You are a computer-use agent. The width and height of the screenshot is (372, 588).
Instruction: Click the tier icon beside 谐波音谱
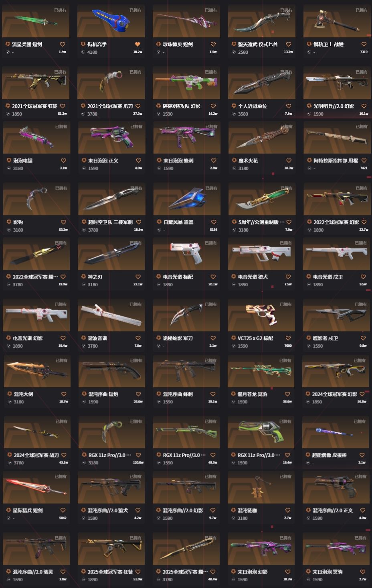[x=84, y=338]
